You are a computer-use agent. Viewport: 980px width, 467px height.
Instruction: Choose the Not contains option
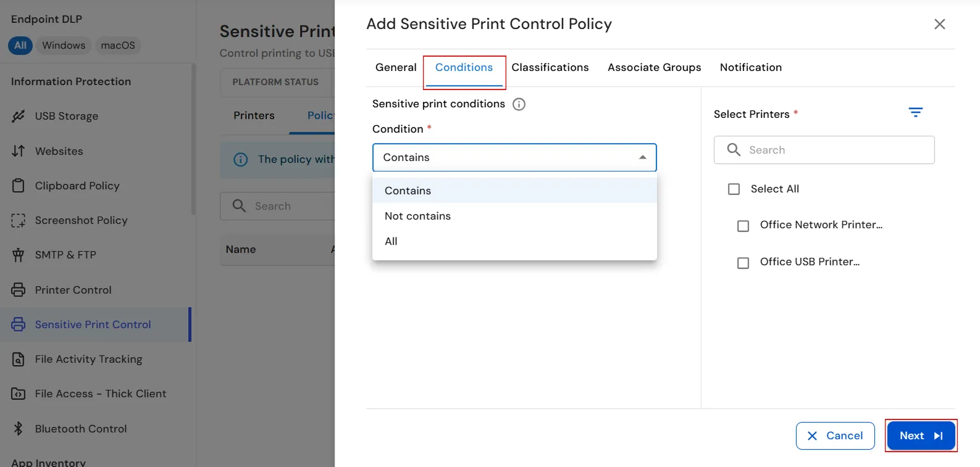pyautogui.click(x=514, y=216)
